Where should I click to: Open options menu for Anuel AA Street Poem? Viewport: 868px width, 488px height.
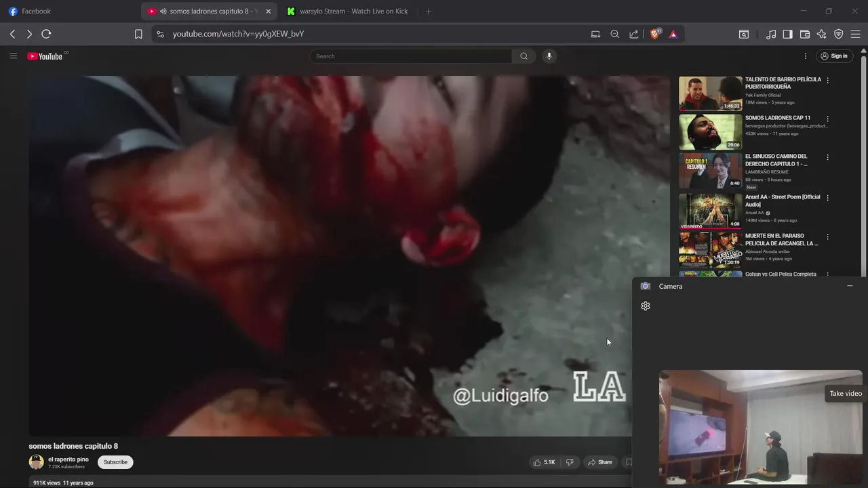pyautogui.click(x=827, y=198)
